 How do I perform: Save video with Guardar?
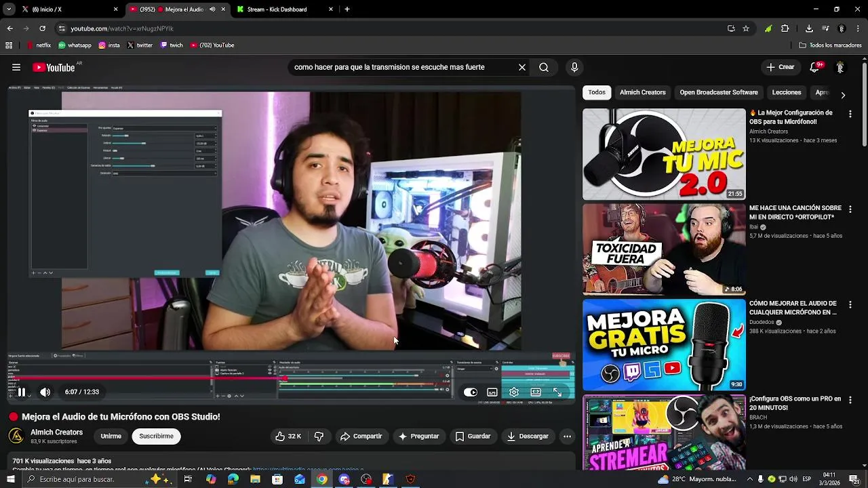(x=473, y=436)
